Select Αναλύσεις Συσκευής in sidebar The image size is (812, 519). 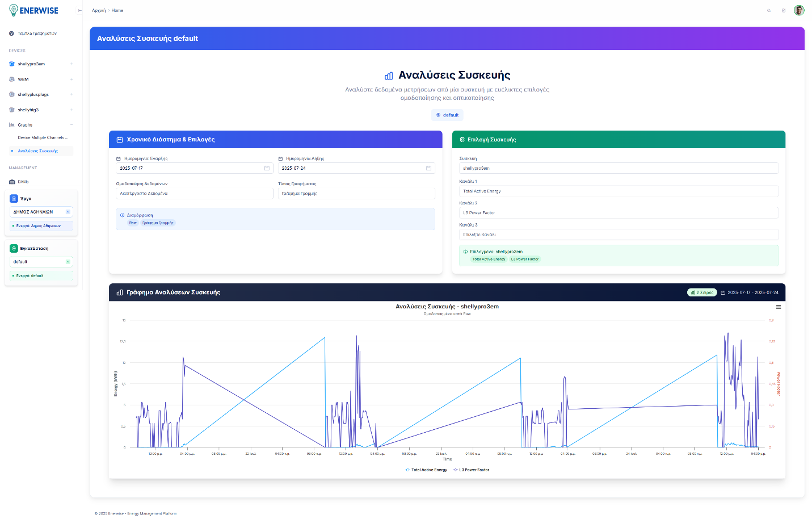tap(38, 151)
